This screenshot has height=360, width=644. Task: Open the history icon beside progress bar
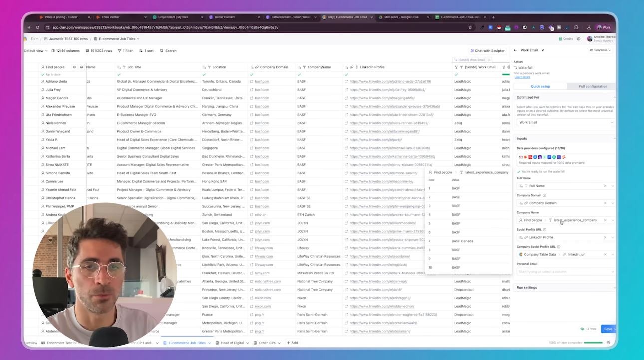[x=608, y=343]
